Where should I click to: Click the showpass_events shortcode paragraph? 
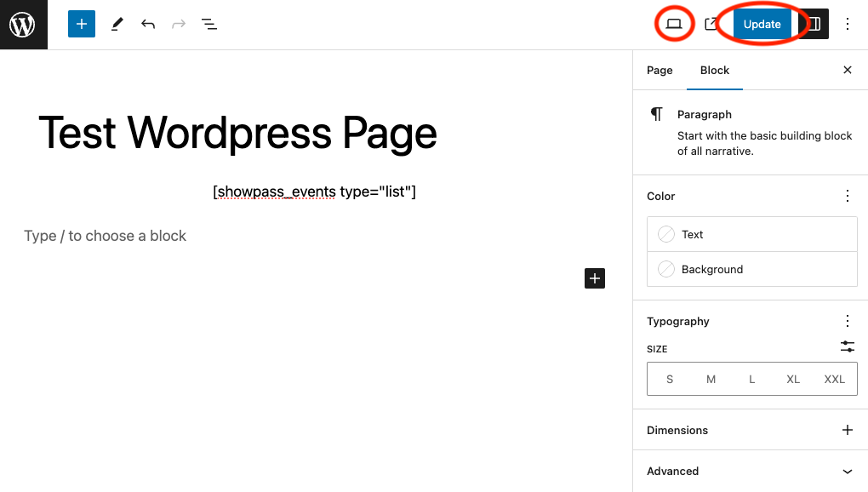click(x=314, y=192)
